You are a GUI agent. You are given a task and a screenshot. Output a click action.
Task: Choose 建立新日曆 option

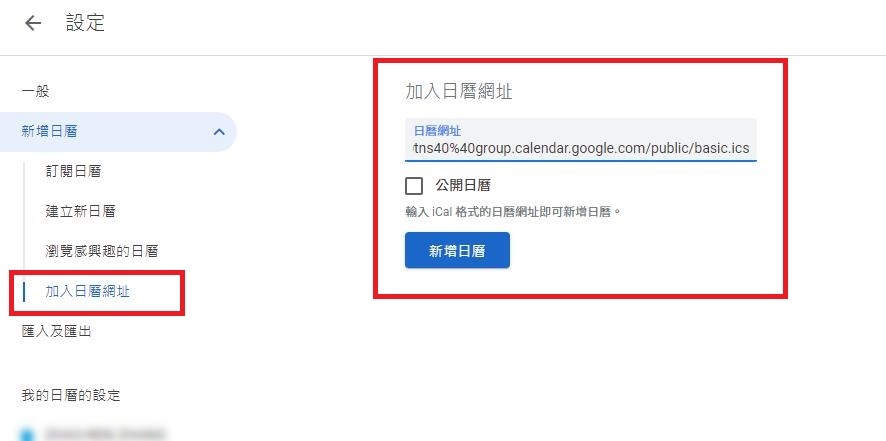[80, 211]
